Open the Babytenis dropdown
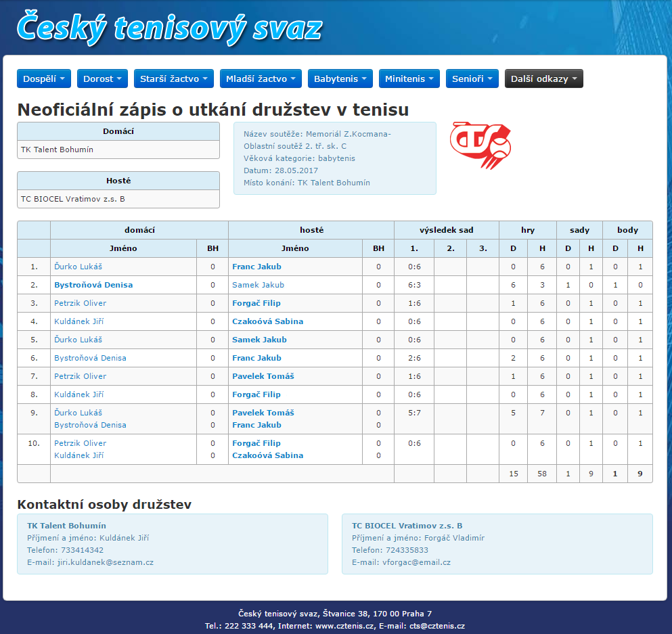The width and height of the screenshot is (672, 634). click(x=340, y=78)
